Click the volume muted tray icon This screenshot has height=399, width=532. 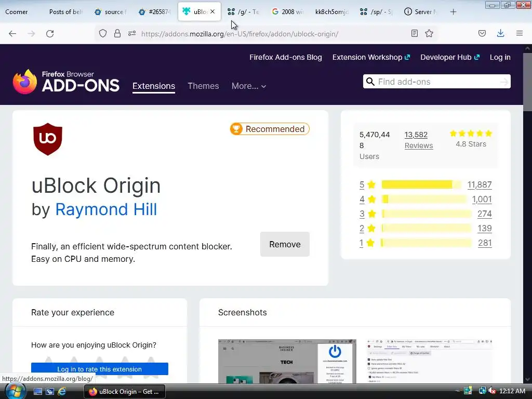492,391
